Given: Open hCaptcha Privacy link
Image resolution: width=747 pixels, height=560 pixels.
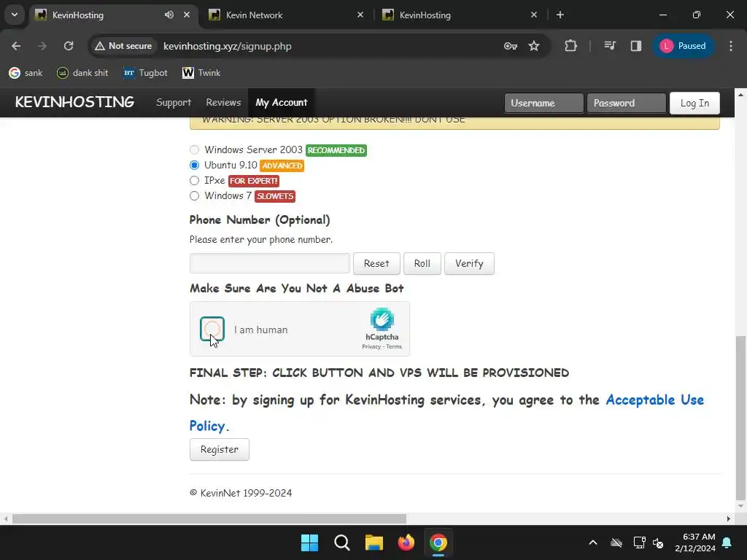Looking at the screenshot, I should (x=371, y=346).
